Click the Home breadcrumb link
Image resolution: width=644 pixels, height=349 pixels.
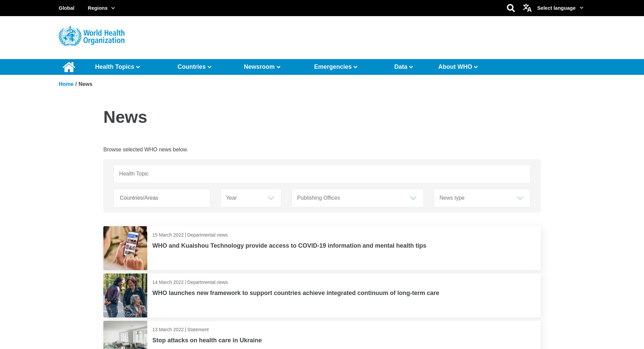click(x=66, y=84)
